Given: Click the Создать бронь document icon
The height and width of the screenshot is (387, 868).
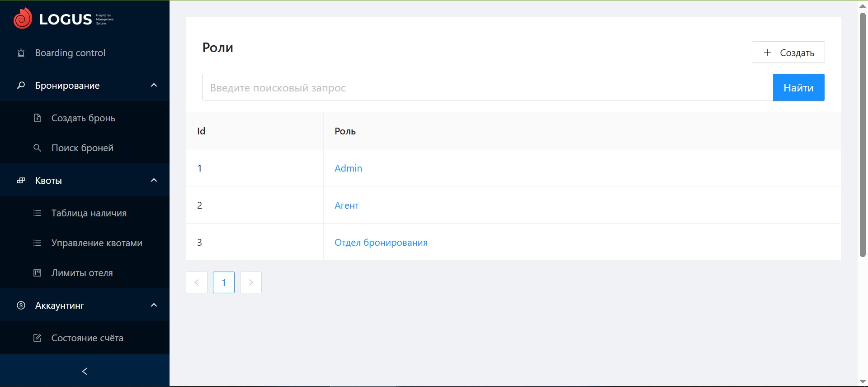Looking at the screenshot, I should click(38, 118).
